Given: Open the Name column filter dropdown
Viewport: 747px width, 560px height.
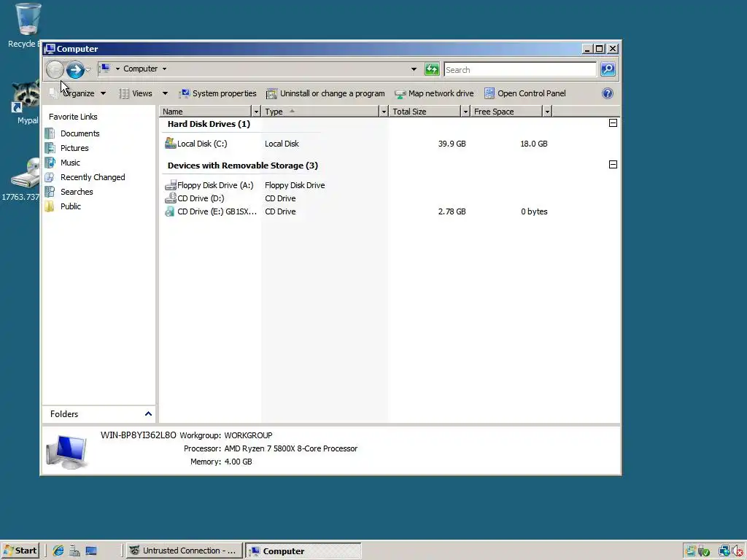Looking at the screenshot, I should [256, 112].
